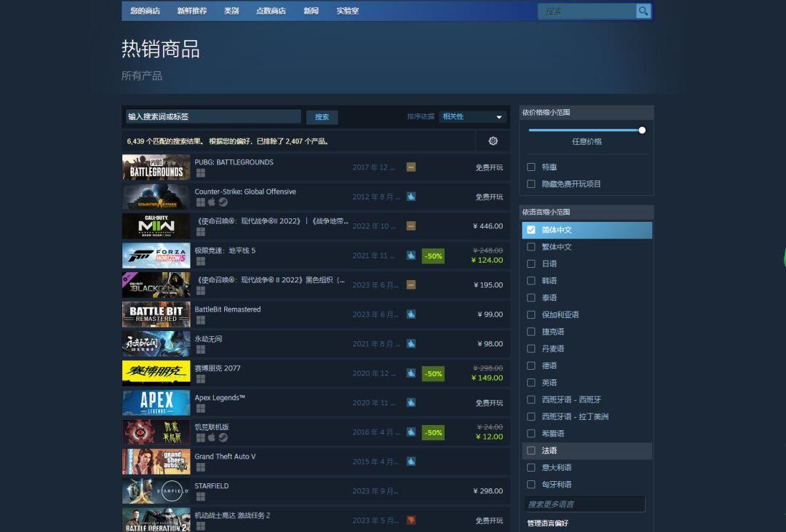Click the SteamOS platform icon under 饥荒联机版
The height and width of the screenshot is (532, 786).
(x=223, y=437)
